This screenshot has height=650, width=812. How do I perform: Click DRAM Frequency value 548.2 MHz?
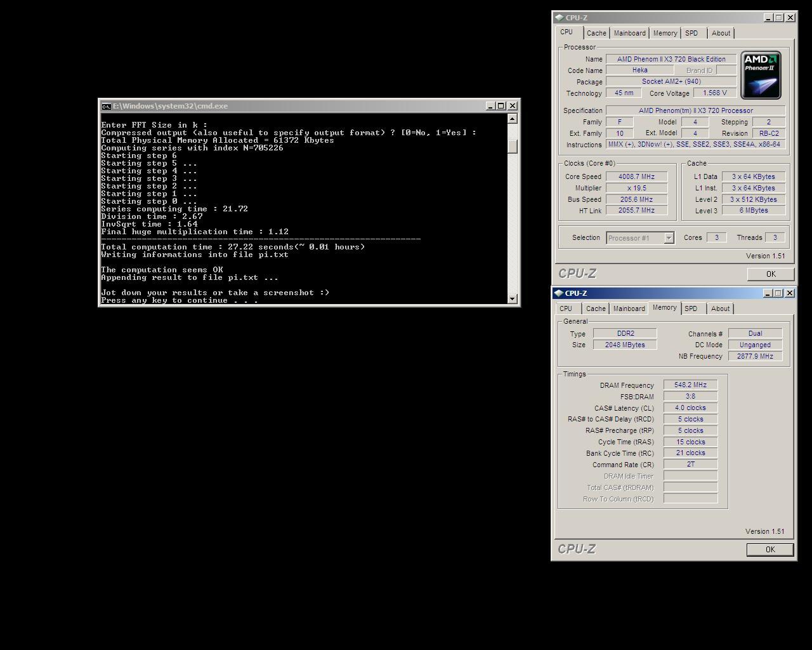tap(690, 385)
